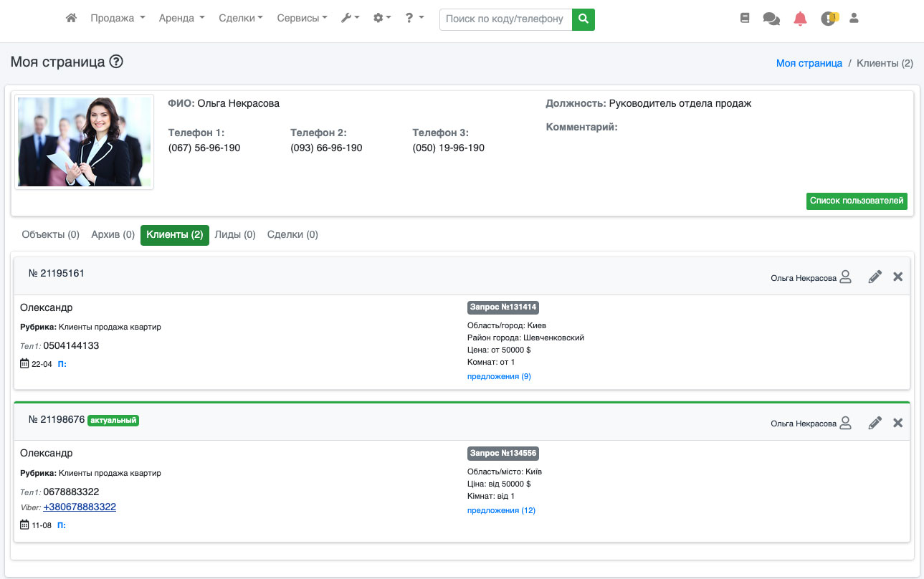Open the wrench tools dropdown
Screen dimensions: 924x579
coord(350,19)
